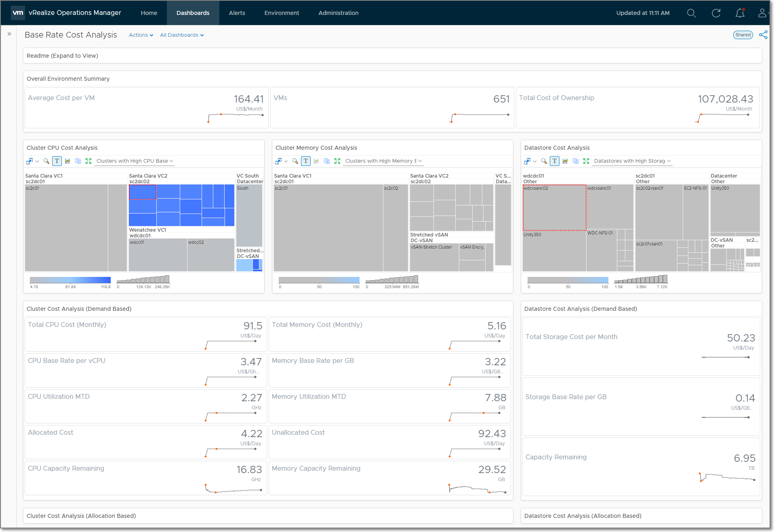Open the search magnifier in top bar
This screenshot has height=532, width=774.
coord(691,13)
